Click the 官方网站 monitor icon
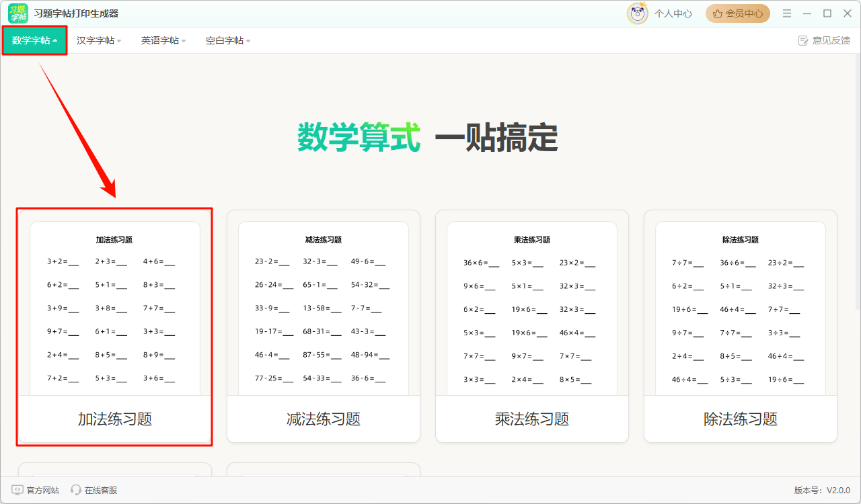861x504 pixels. click(17, 491)
